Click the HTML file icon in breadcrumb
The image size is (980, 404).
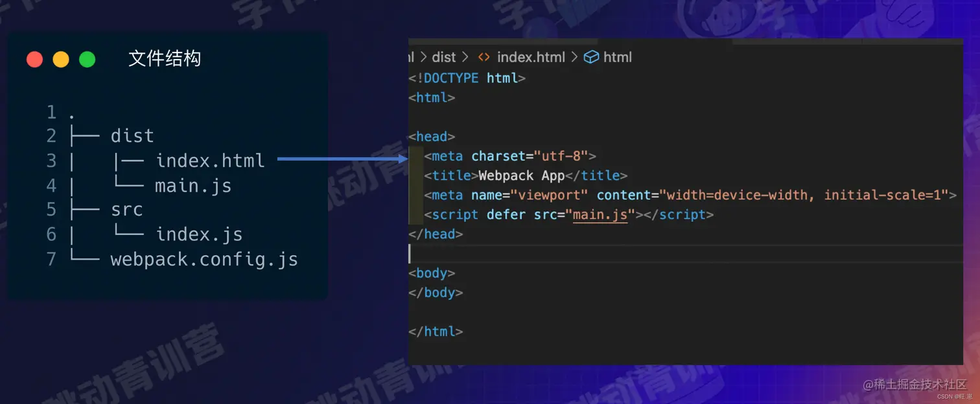[x=484, y=57]
